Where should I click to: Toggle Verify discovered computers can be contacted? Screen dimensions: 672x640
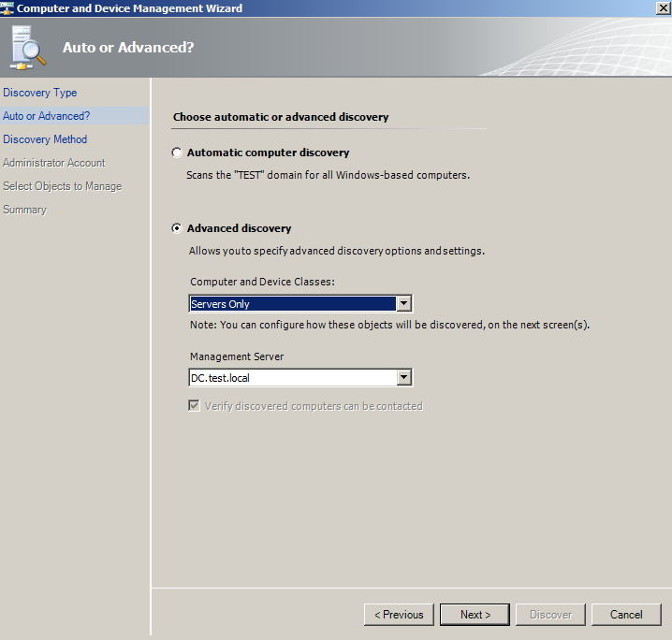(x=195, y=406)
